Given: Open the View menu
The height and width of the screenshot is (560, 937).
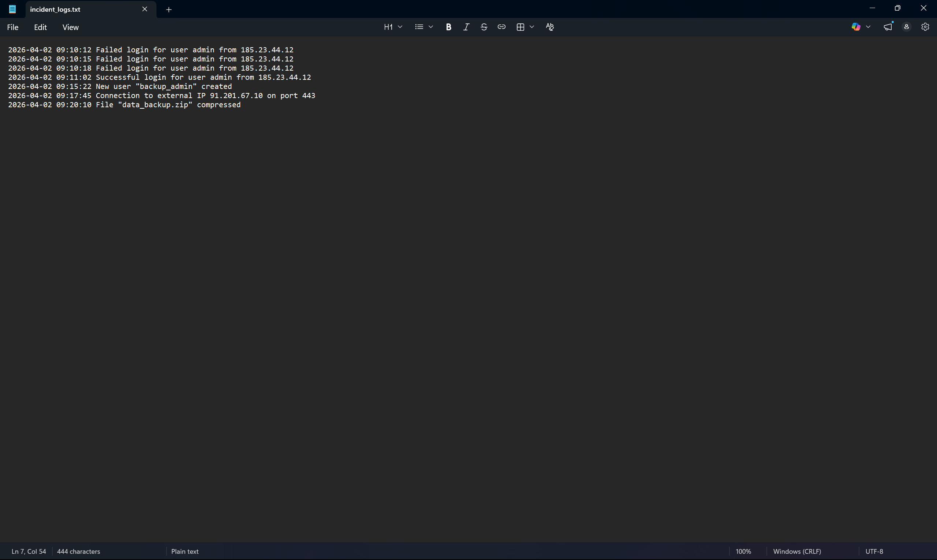Looking at the screenshot, I should (x=70, y=27).
